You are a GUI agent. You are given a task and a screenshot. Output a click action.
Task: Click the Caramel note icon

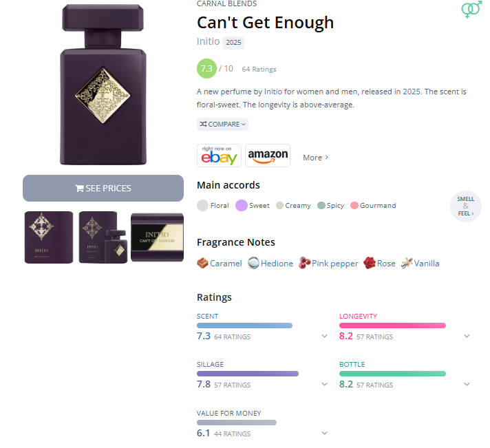(x=203, y=263)
